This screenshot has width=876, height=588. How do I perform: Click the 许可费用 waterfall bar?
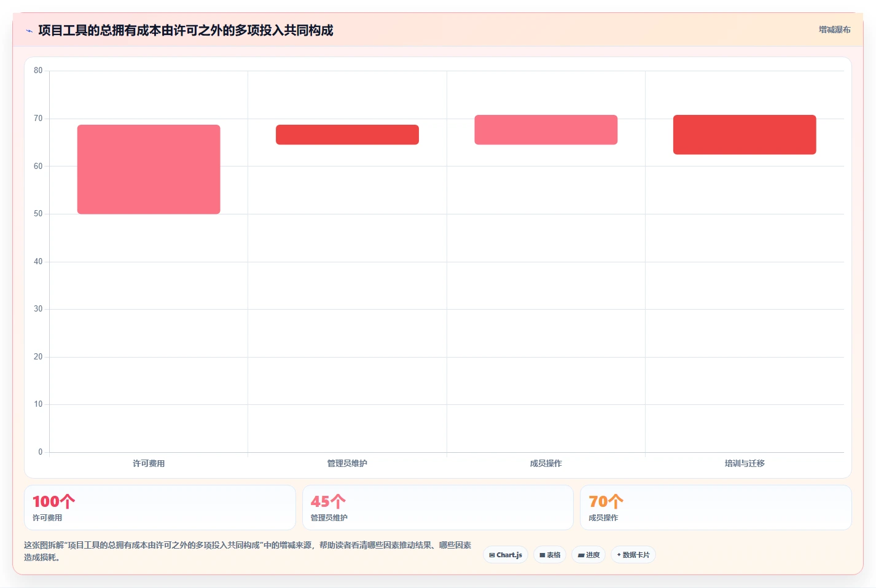149,170
